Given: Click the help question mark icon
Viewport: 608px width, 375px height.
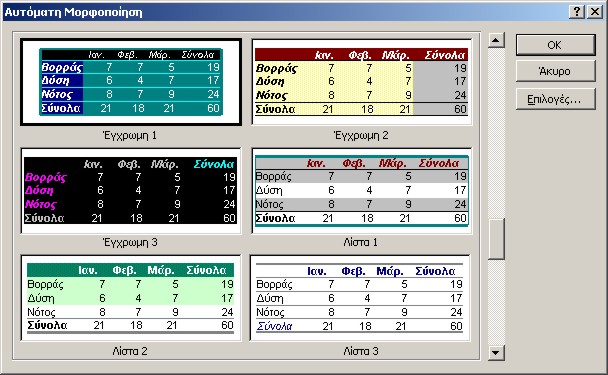Looking at the screenshot, I should coord(577,12).
